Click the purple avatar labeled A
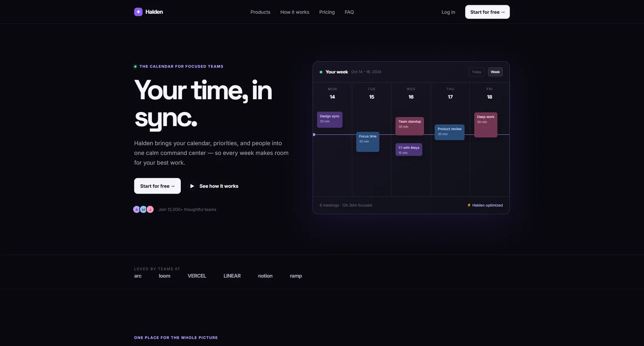The image size is (644, 346). coord(137,210)
